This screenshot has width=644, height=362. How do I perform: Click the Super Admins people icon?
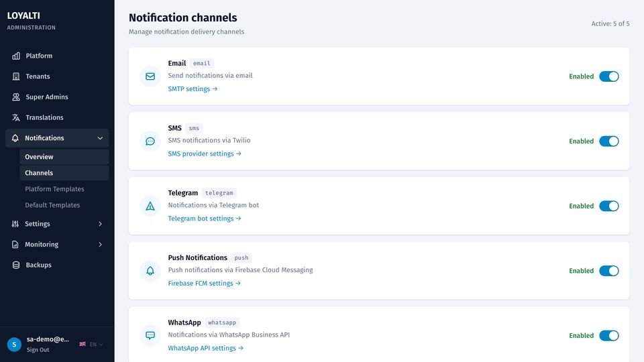(x=16, y=97)
